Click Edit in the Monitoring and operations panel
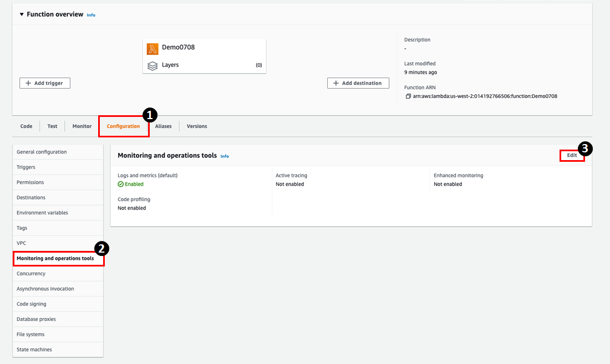 coord(572,155)
